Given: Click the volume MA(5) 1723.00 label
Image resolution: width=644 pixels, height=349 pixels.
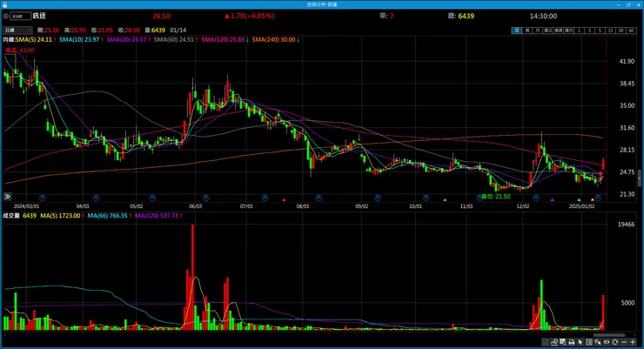Looking at the screenshot, I should 60,216.
